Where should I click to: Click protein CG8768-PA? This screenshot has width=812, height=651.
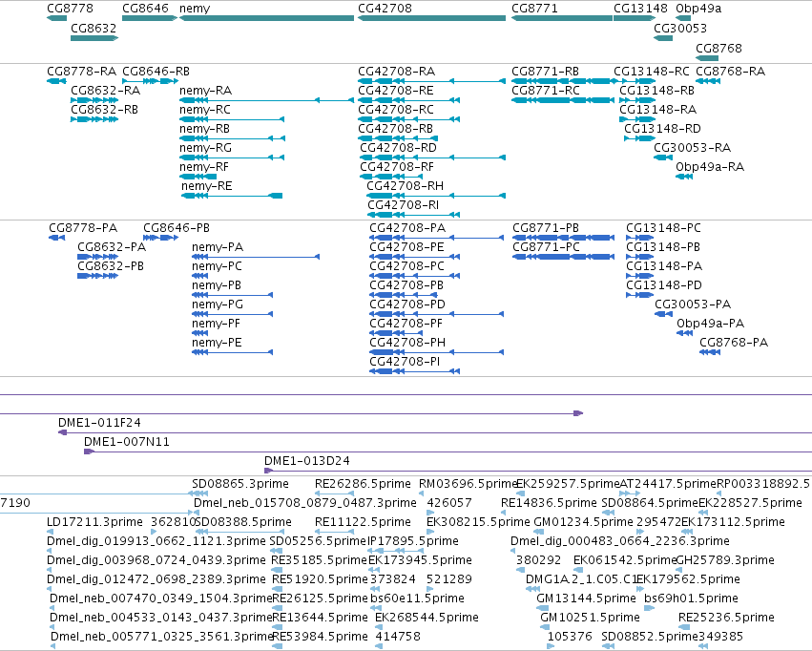710,352
